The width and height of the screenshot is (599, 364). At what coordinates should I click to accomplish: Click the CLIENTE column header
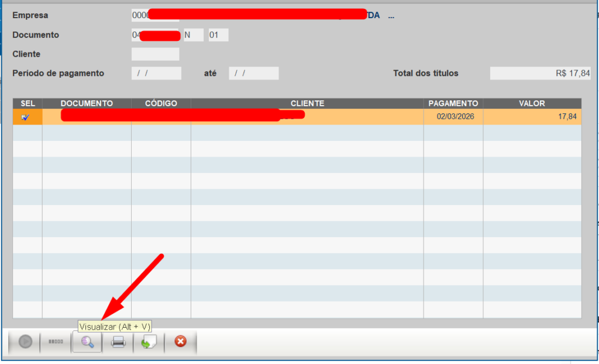point(307,103)
